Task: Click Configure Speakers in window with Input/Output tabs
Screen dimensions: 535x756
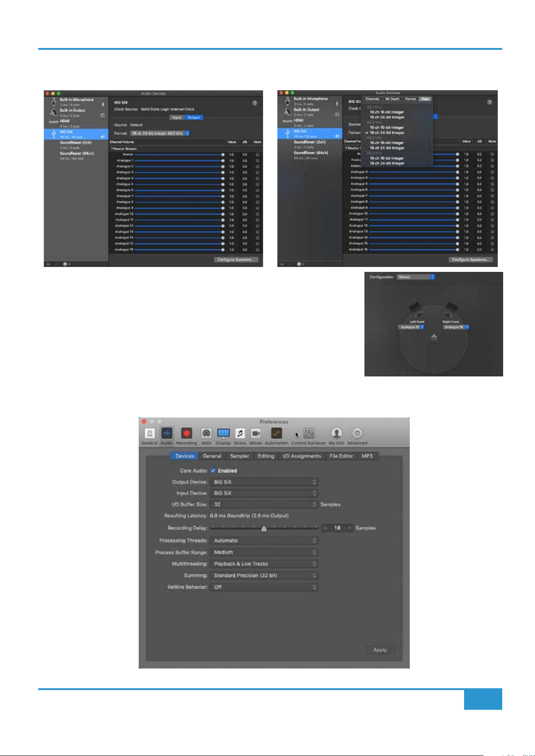Action: [236, 260]
